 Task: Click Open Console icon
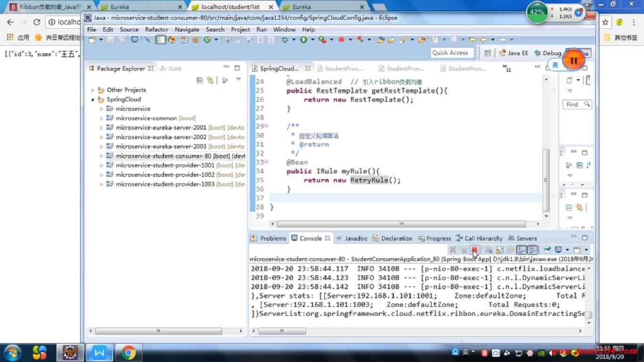point(577,250)
